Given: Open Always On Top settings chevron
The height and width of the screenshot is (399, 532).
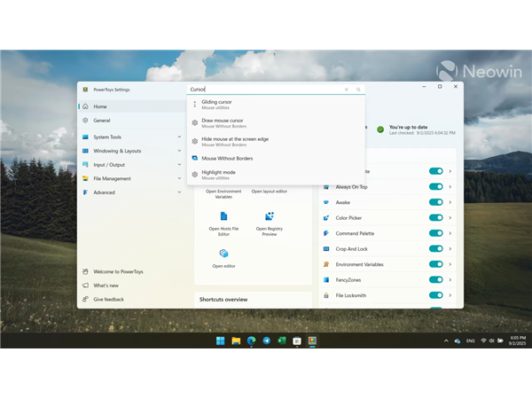Looking at the screenshot, I should [x=450, y=187].
